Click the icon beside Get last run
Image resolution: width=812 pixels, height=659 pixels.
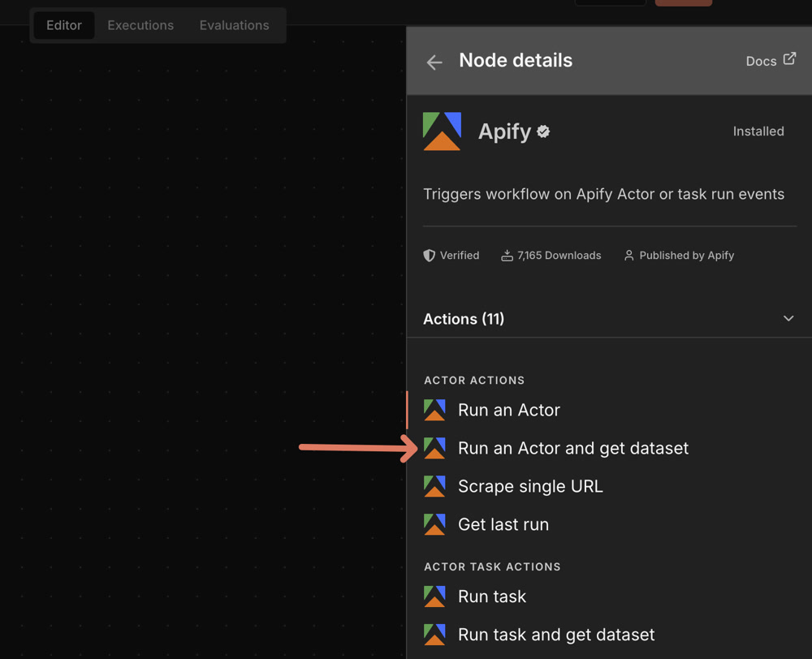click(434, 524)
